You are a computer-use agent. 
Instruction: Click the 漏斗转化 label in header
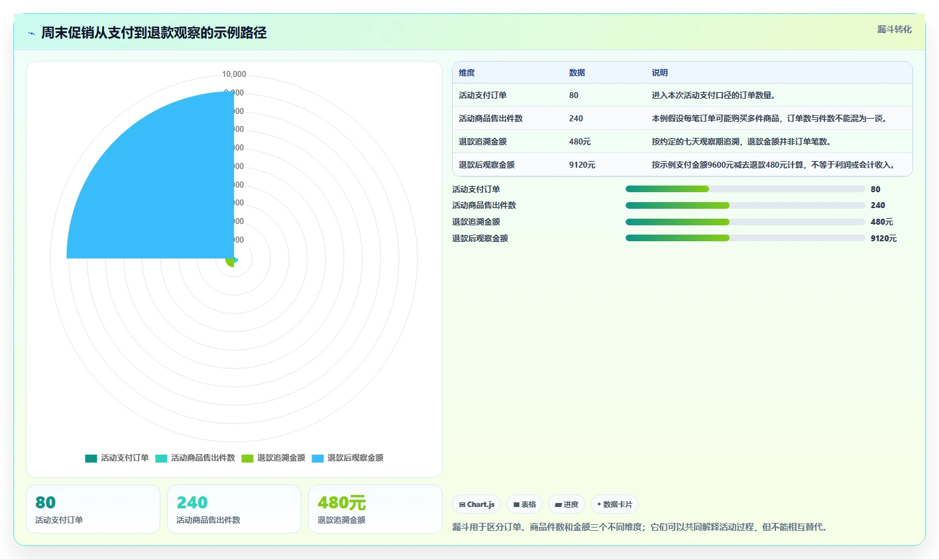pyautogui.click(x=894, y=29)
